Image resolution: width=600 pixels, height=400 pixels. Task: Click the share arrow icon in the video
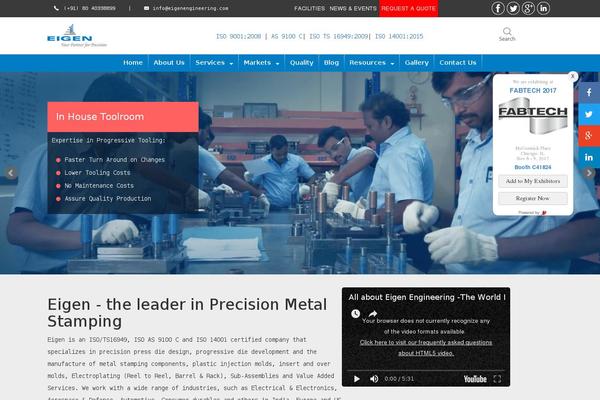[x=373, y=314]
